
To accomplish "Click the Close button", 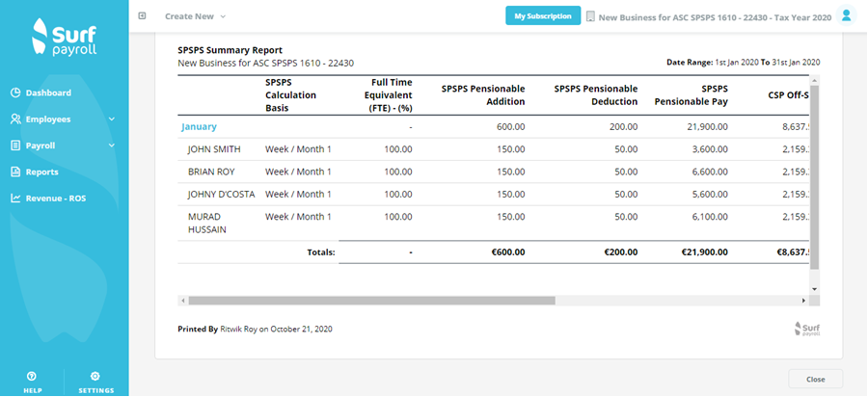I will (815, 380).
